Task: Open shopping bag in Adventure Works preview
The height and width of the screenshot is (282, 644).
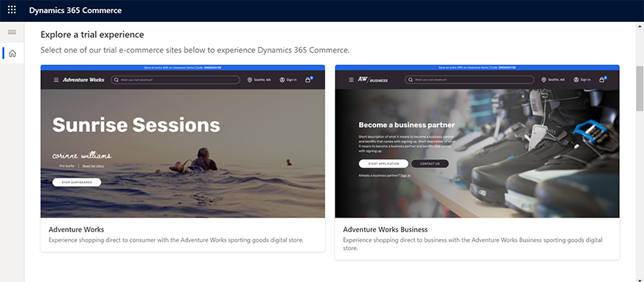Action: pos(307,80)
